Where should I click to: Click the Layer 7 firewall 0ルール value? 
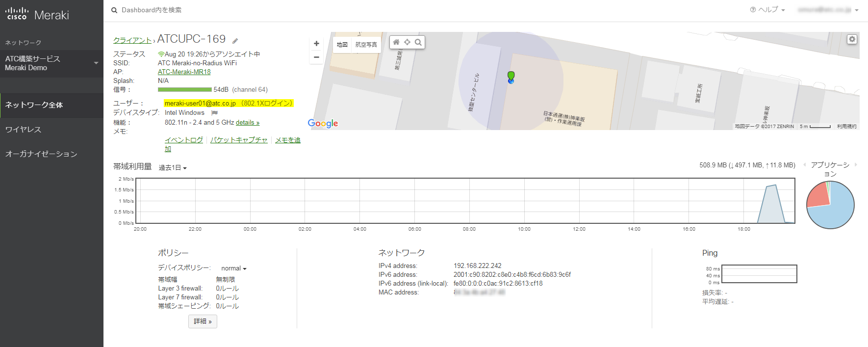point(228,297)
